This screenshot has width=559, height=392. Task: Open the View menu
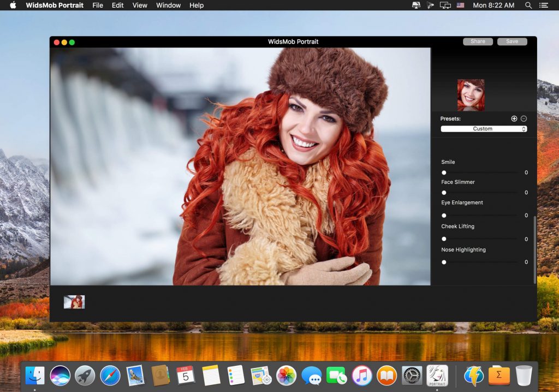click(x=140, y=5)
